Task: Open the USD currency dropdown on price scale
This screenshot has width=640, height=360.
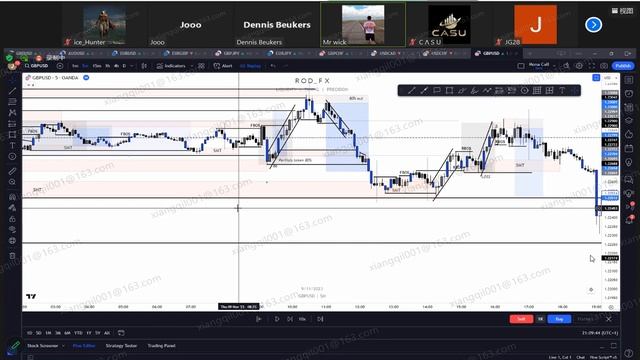Action: [x=609, y=78]
